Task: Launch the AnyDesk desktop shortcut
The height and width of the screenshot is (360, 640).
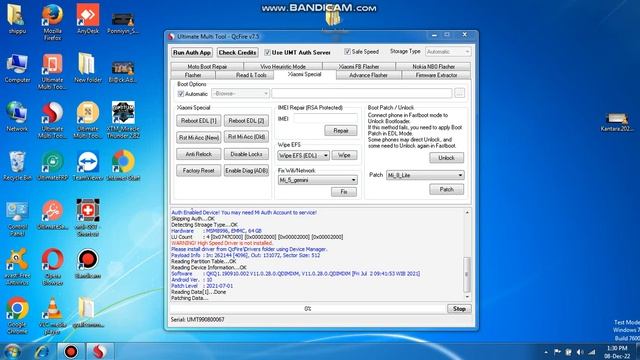Action: coord(88,18)
